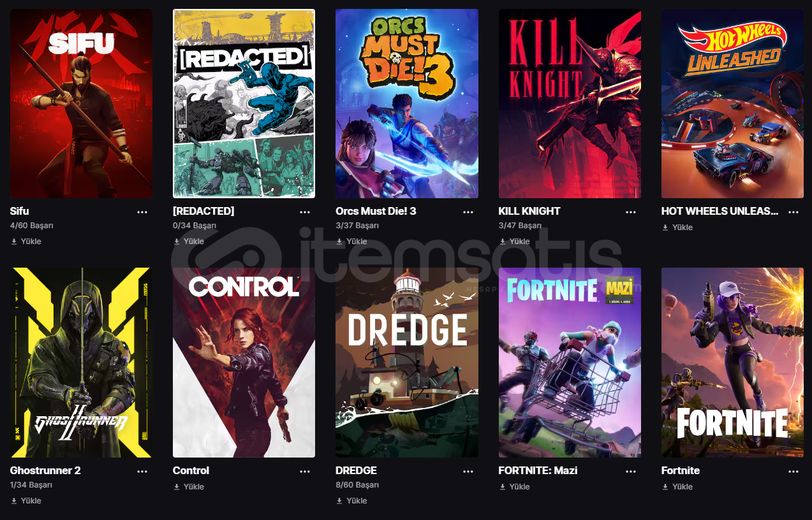Open the three-dot menu for FORTNITE: Mazi

(x=631, y=472)
